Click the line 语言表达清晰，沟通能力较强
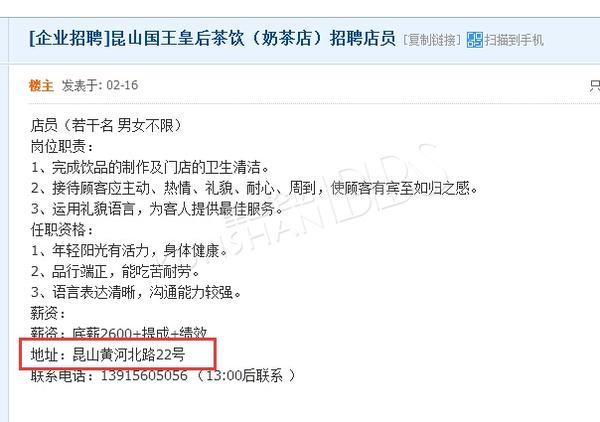Viewport: 600px width, 422px height. [x=136, y=293]
